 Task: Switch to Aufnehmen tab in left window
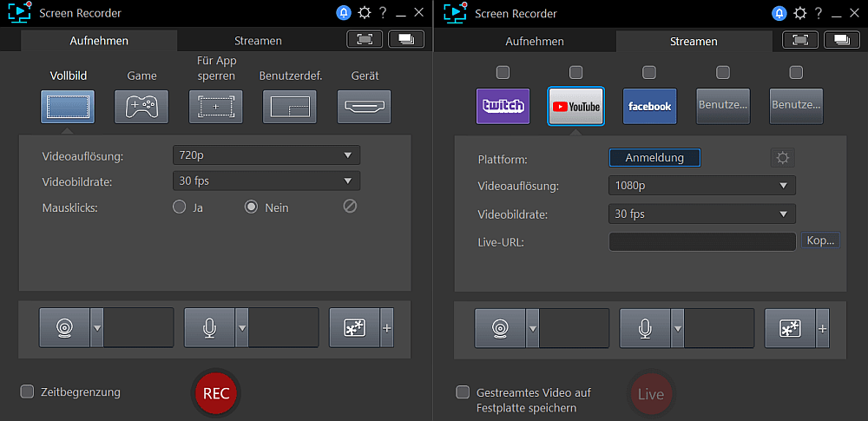pos(99,41)
